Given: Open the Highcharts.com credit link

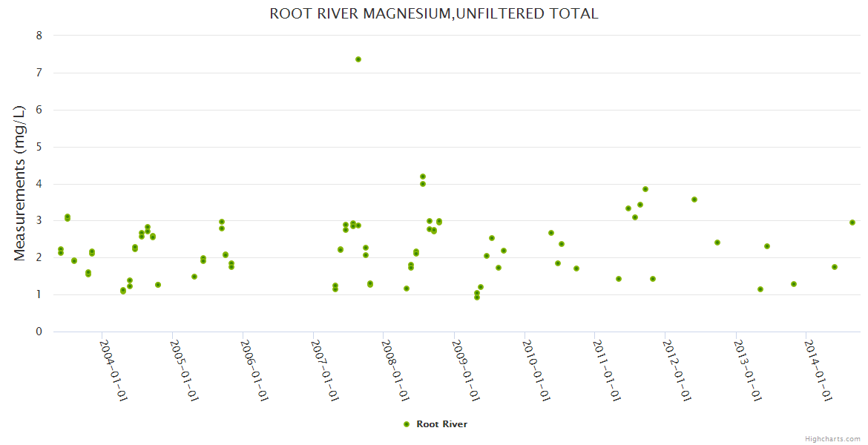Looking at the screenshot, I should click(832, 438).
